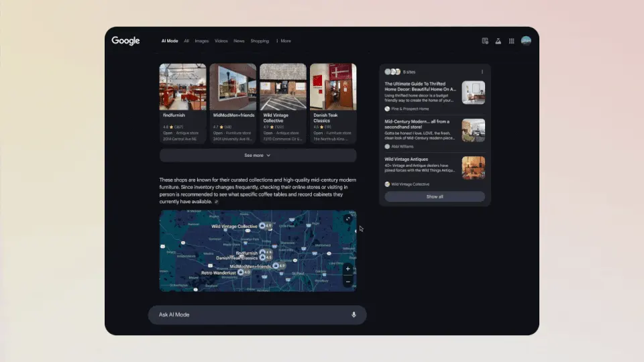This screenshot has width=644, height=362.
Task: Open the Wild Vintage Antiques article link
Action: 407,160
